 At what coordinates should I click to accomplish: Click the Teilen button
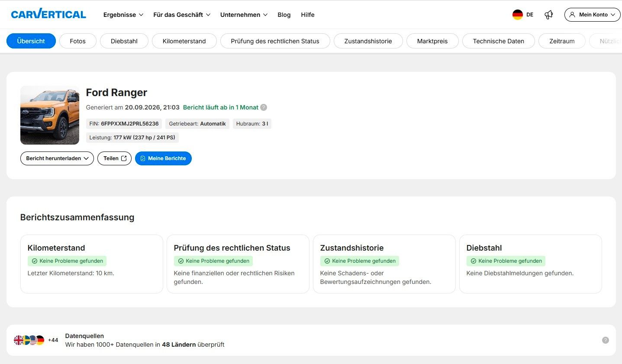coord(115,158)
